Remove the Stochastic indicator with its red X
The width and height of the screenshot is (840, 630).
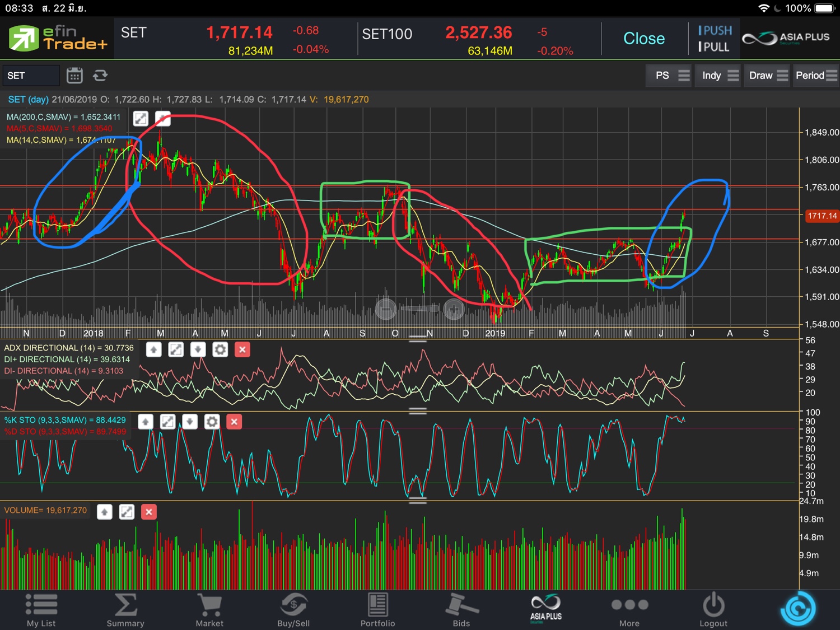coord(234,422)
